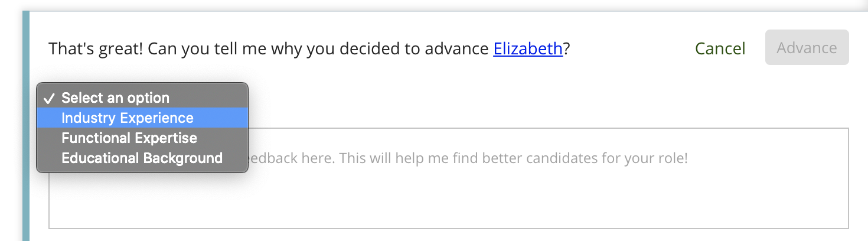Click the highlighted blue row in the dropdown list
This screenshot has width=868, height=241.
142,118
